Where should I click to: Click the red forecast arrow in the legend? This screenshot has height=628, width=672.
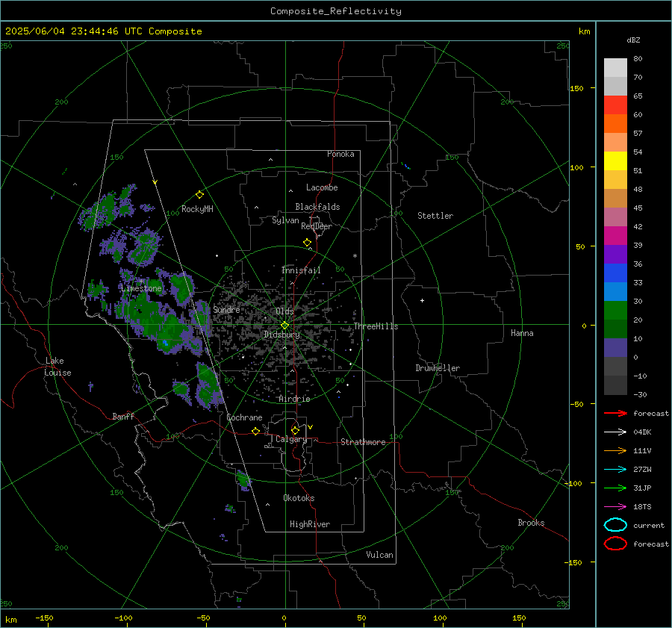pyautogui.click(x=615, y=413)
